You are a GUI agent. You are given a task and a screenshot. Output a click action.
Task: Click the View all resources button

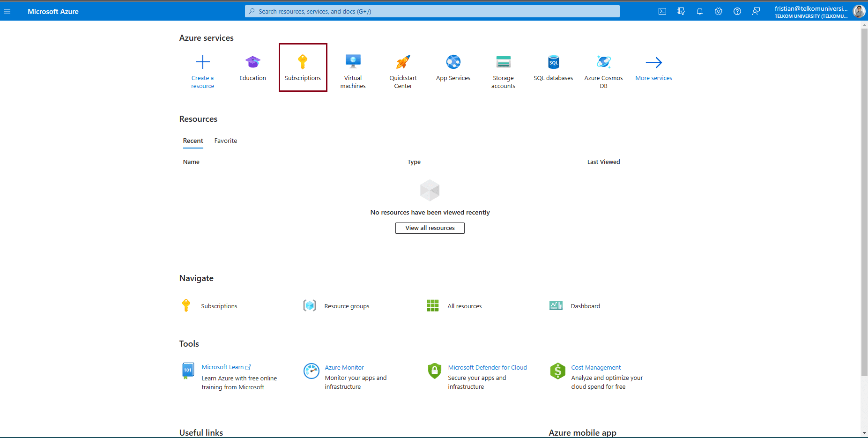click(430, 228)
